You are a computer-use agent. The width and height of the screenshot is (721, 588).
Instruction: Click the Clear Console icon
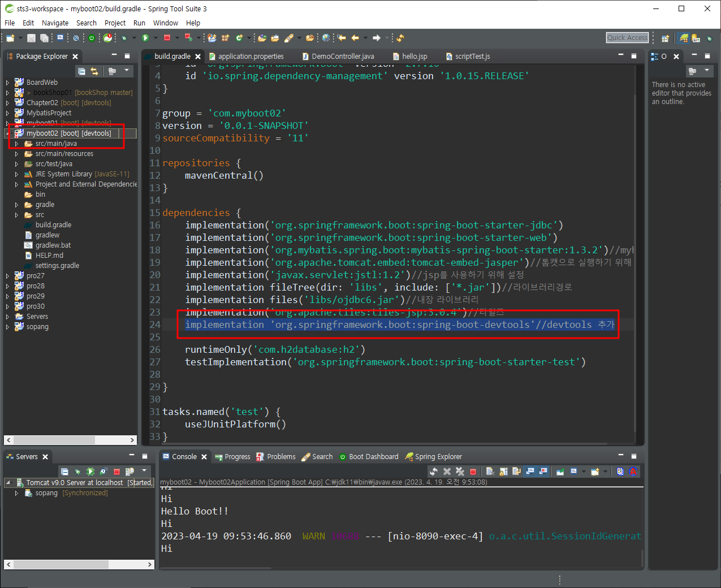click(490, 471)
